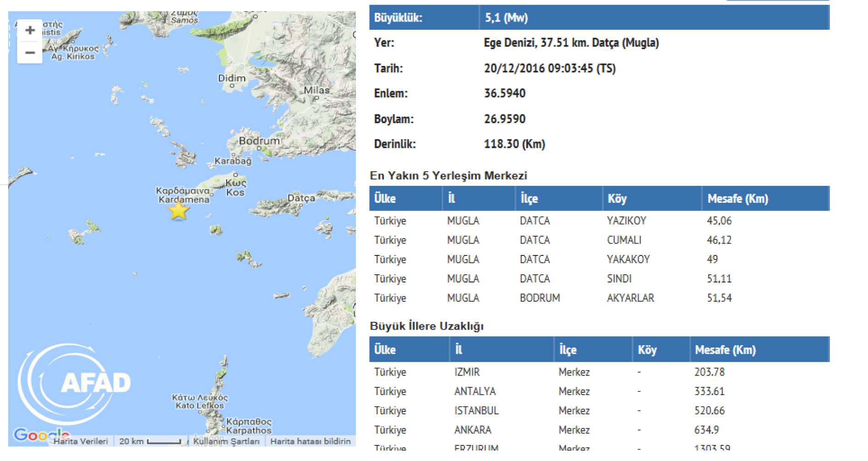Zoom out on the map
The image size is (868, 461).
click(30, 53)
